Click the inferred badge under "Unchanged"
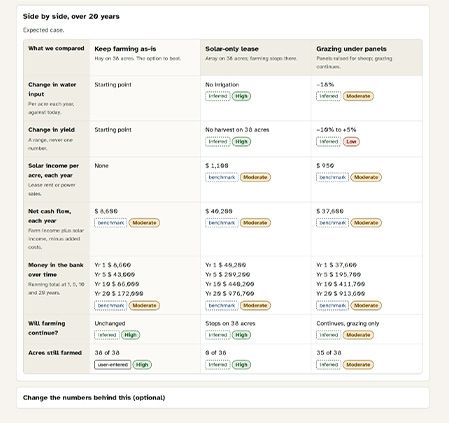The height and width of the screenshot is (423, 449). pos(107,335)
